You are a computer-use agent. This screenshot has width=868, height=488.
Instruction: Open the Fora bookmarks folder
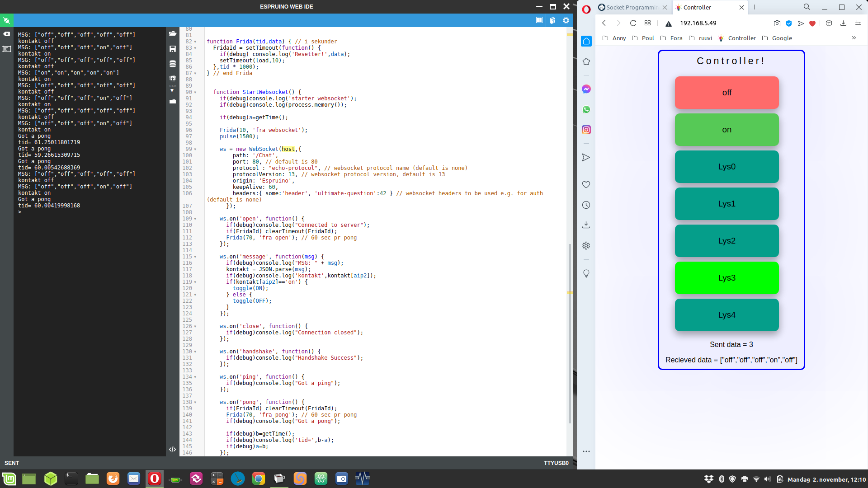(x=671, y=38)
